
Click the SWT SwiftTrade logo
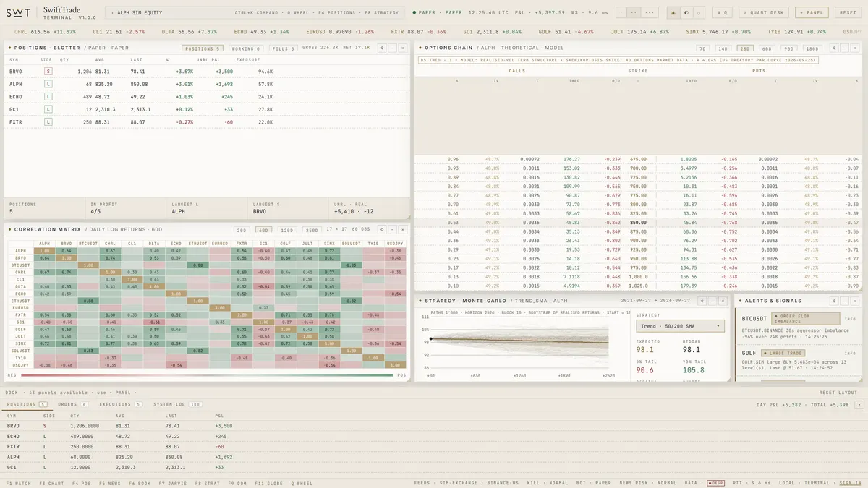51,12
